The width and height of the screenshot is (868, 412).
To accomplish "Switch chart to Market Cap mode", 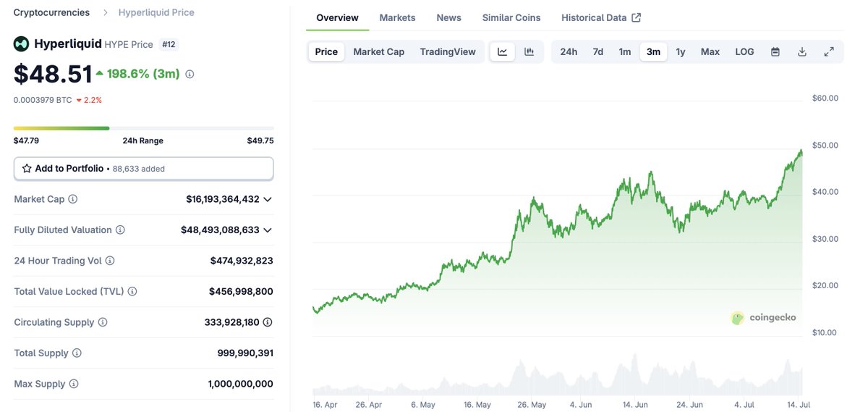I will point(379,51).
